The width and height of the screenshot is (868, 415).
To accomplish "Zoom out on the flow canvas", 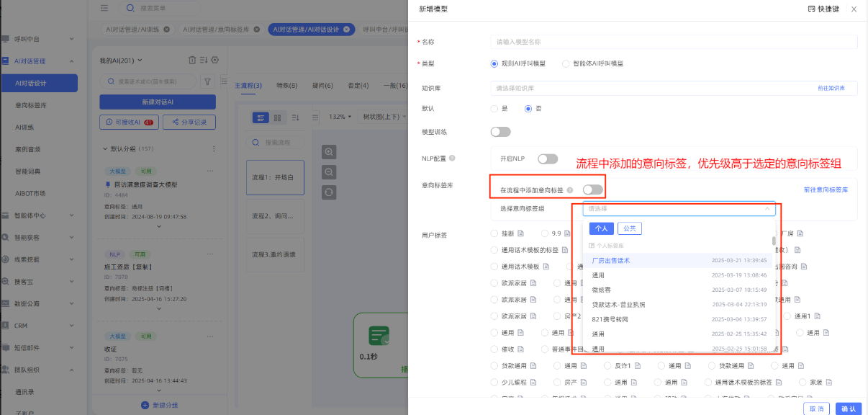I will click(329, 172).
